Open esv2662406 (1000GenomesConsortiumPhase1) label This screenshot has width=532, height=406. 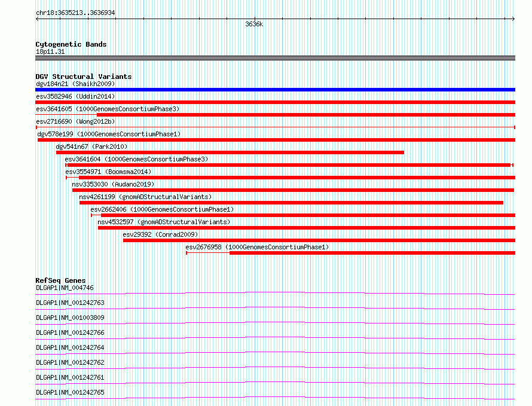tap(162, 209)
